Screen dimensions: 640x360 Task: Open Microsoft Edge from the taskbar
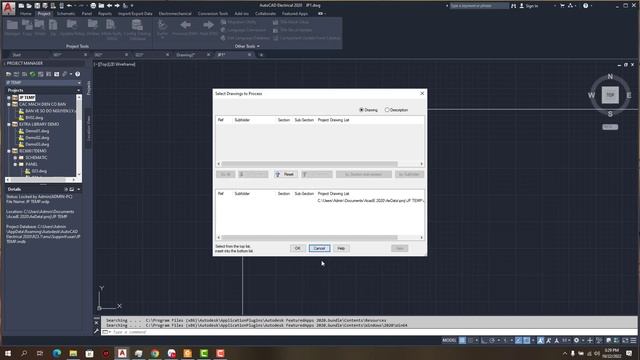click(56, 353)
